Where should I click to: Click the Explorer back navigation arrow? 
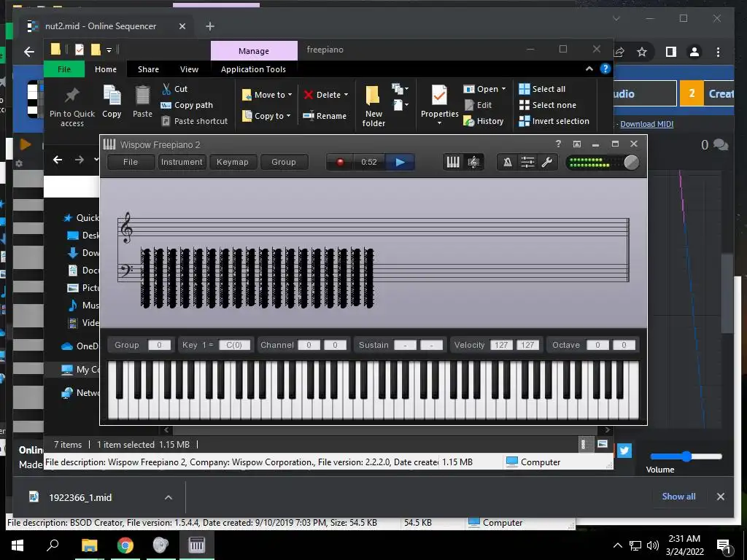coord(58,160)
